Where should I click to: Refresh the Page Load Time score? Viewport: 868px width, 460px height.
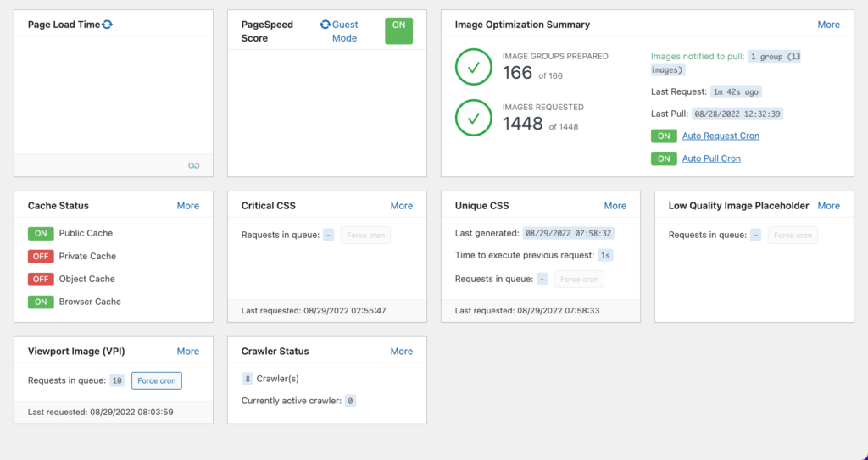(x=107, y=25)
